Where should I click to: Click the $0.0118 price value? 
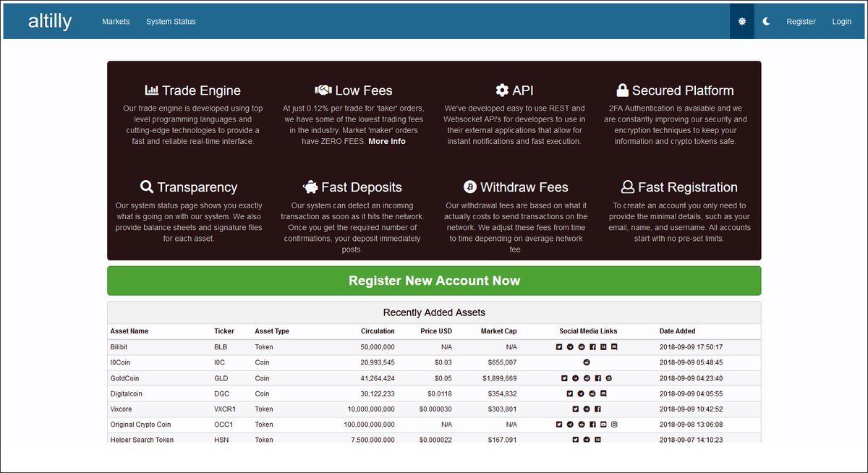click(x=439, y=393)
